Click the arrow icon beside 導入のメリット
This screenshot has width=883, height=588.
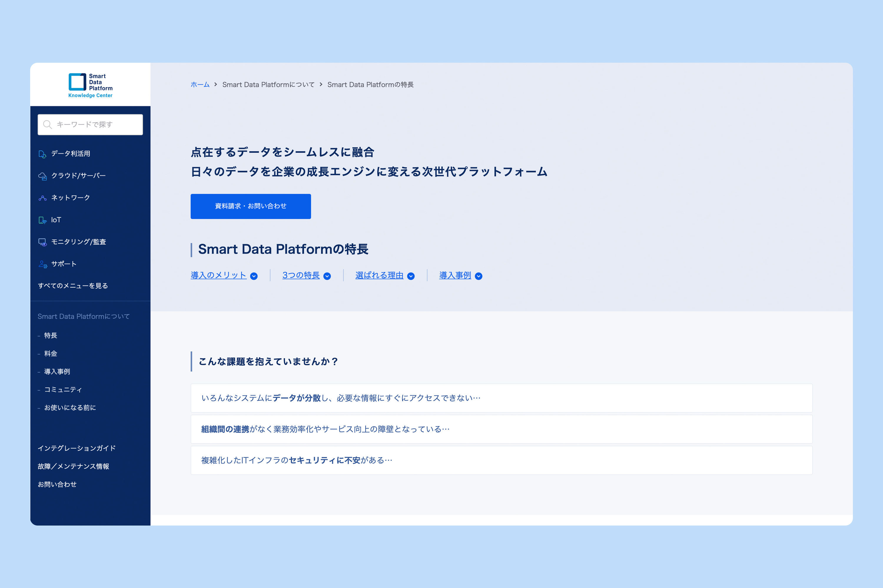254,276
